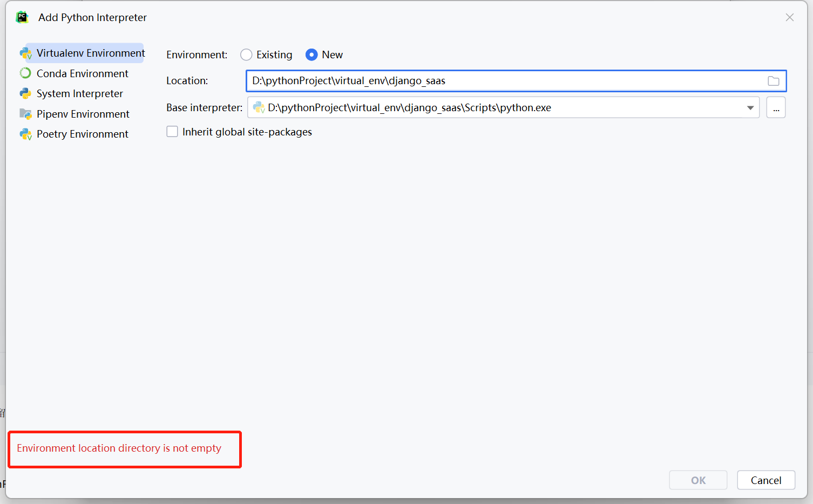
Task: Select the New environment radio button
Action: point(311,55)
